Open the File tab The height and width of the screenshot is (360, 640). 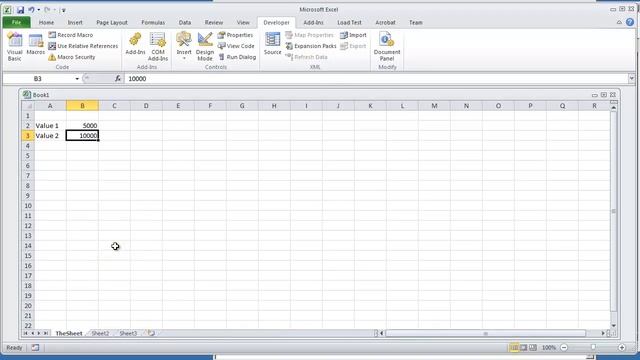pos(16,22)
